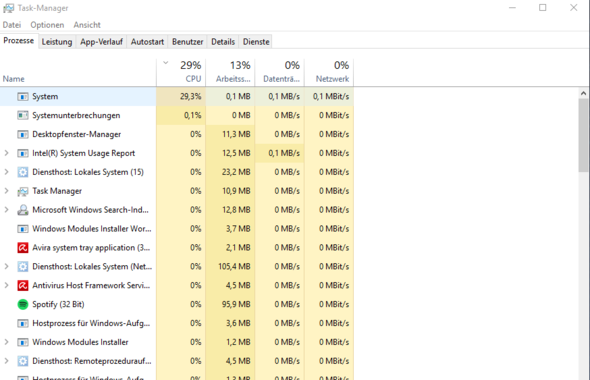Screen dimensions: 590x380
Task: Expand the Task Manager process row
Action: tap(6, 191)
